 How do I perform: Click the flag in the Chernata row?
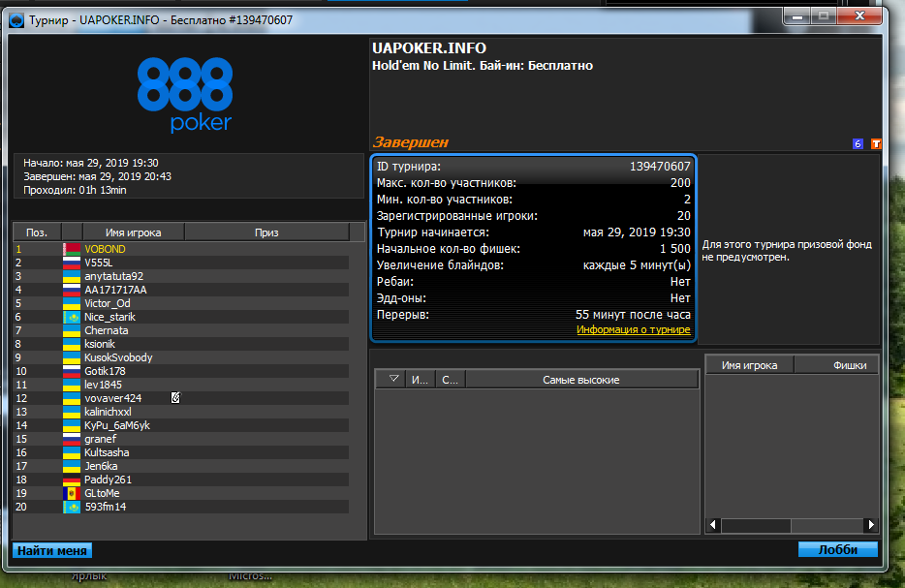pyautogui.click(x=72, y=330)
